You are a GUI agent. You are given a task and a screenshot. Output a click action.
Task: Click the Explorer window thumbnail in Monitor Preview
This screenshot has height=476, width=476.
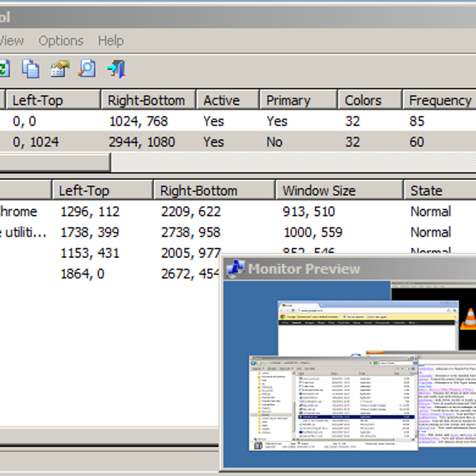click(334, 403)
